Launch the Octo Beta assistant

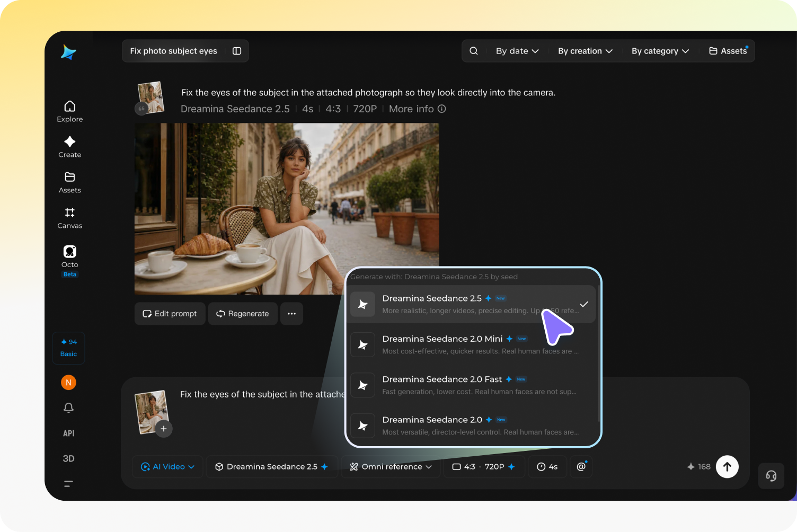(x=69, y=261)
